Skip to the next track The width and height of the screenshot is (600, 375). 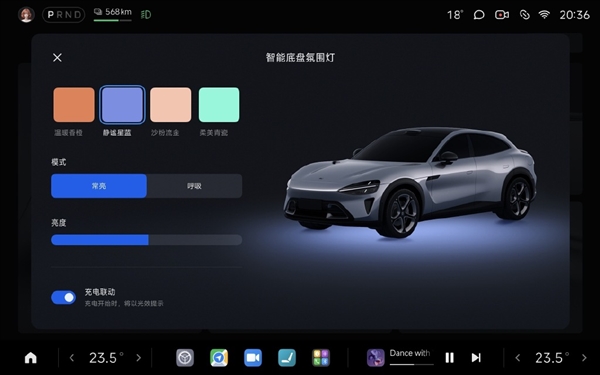click(476, 358)
